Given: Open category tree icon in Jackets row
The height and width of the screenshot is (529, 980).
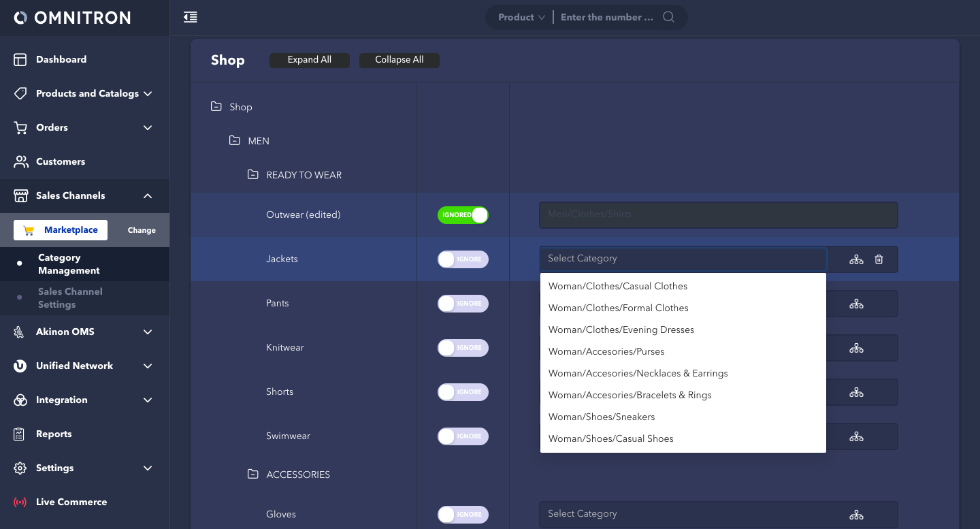Looking at the screenshot, I should pos(856,259).
